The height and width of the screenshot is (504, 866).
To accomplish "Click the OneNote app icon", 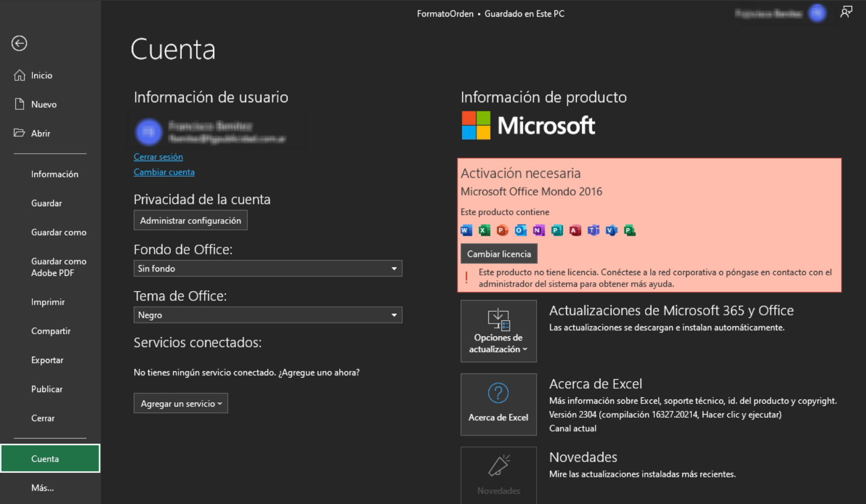I will 539,230.
